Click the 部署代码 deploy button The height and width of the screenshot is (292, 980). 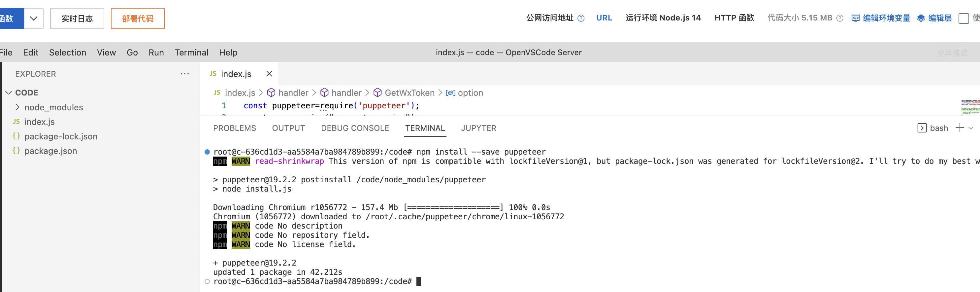(x=138, y=18)
